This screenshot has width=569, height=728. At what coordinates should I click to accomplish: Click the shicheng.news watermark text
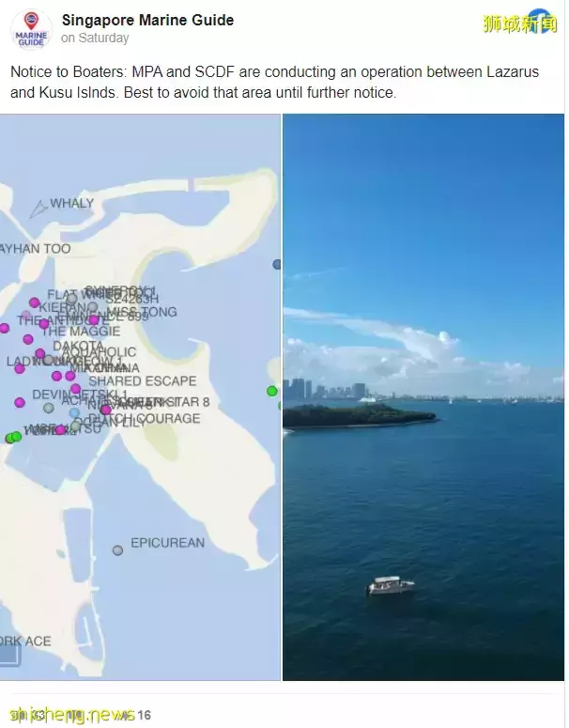click(x=72, y=715)
